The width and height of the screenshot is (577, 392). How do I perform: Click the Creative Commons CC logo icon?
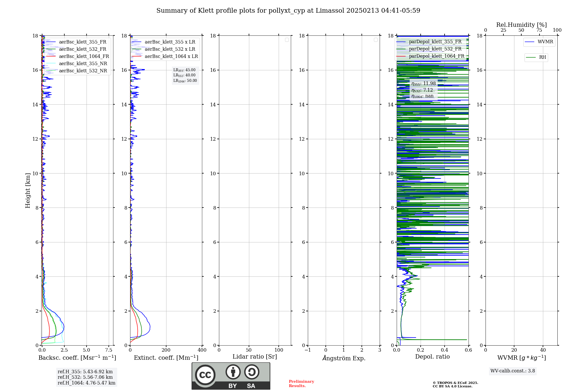click(205, 375)
